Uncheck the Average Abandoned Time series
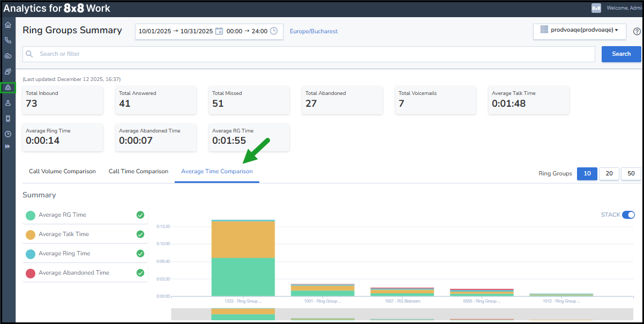 click(140, 273)
